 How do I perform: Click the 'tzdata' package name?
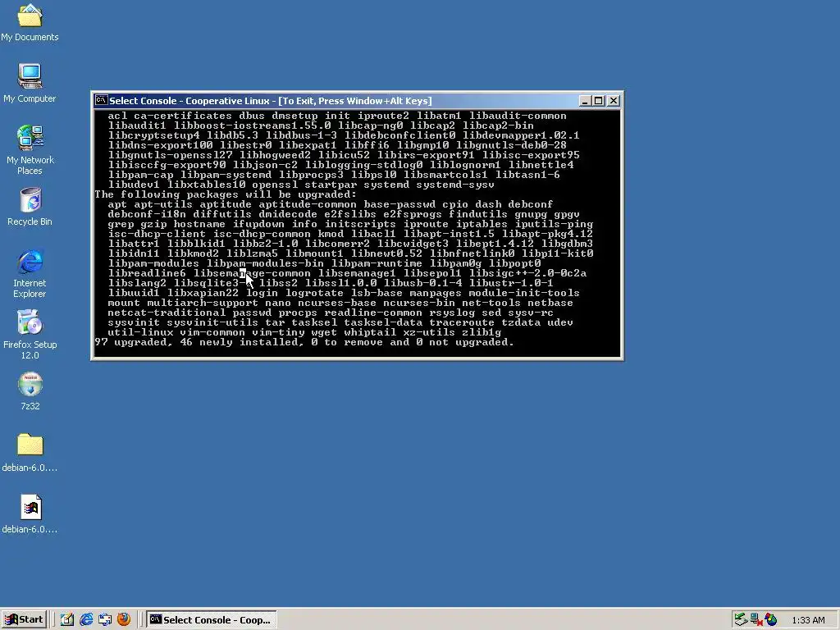tap(521, 322)
